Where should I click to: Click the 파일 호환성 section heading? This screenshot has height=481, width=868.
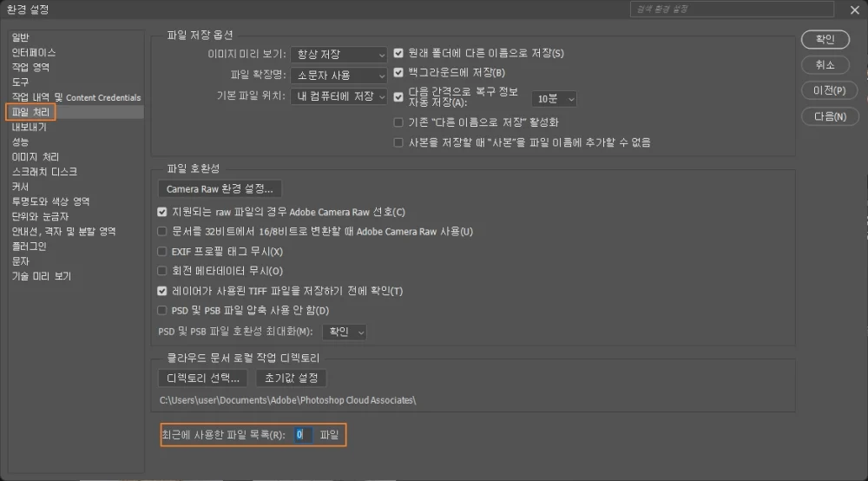[194, 168]
